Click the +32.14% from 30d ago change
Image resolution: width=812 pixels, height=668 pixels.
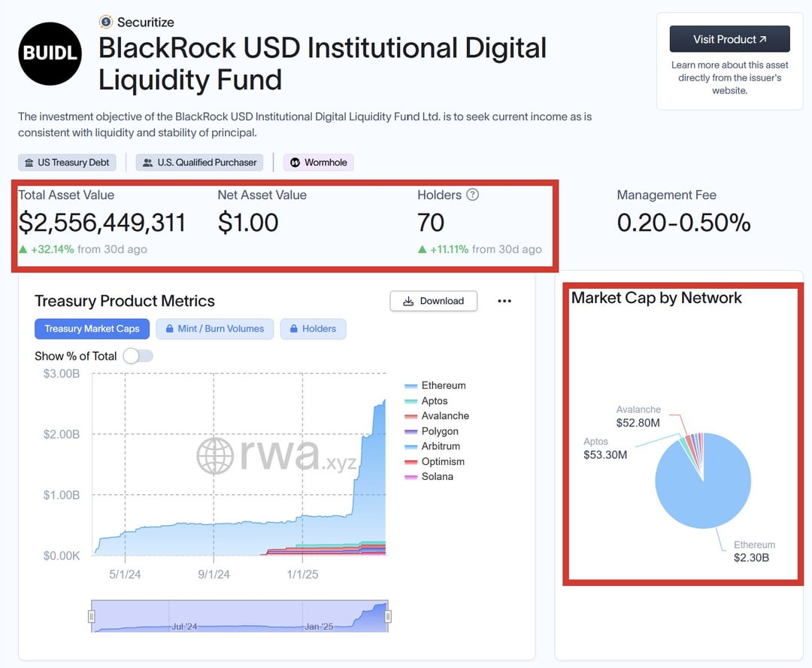tap(83, 249)
